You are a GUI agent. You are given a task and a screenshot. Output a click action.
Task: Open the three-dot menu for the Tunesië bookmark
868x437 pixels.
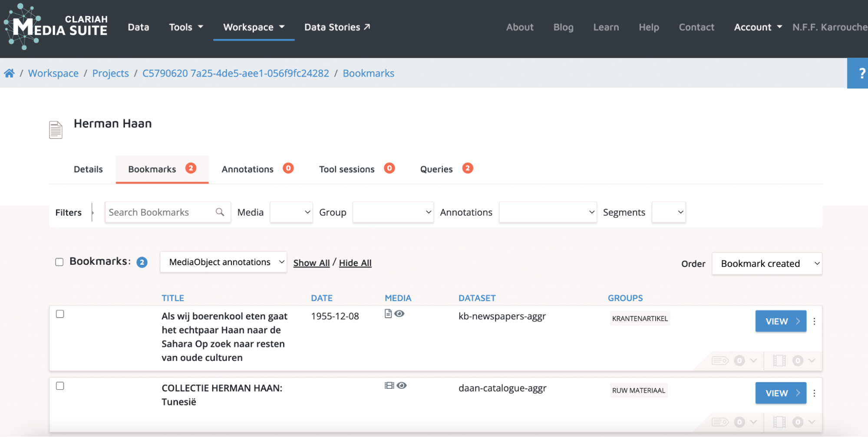point(814,393)
